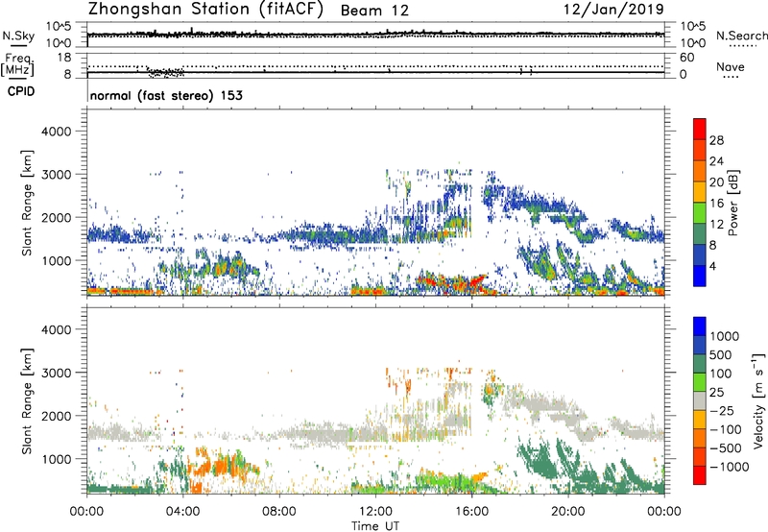This screenshot has height=532, width=768.
Task: Click "Slant Range [km]" label of the velocity panel
Action: (27, 401)
